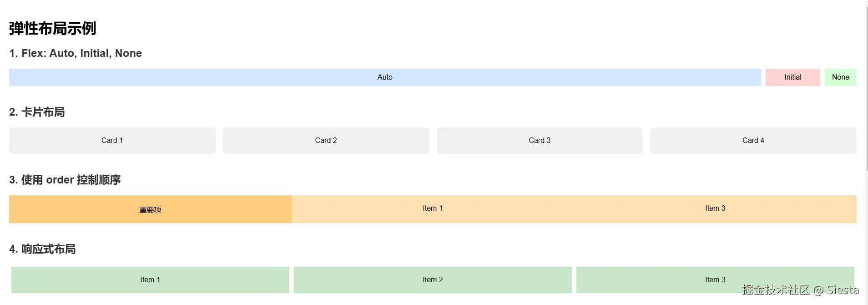Viewport: 868px width, 305px height.
Task: Click the blue Auto flex box
Action: click(384, 77)
